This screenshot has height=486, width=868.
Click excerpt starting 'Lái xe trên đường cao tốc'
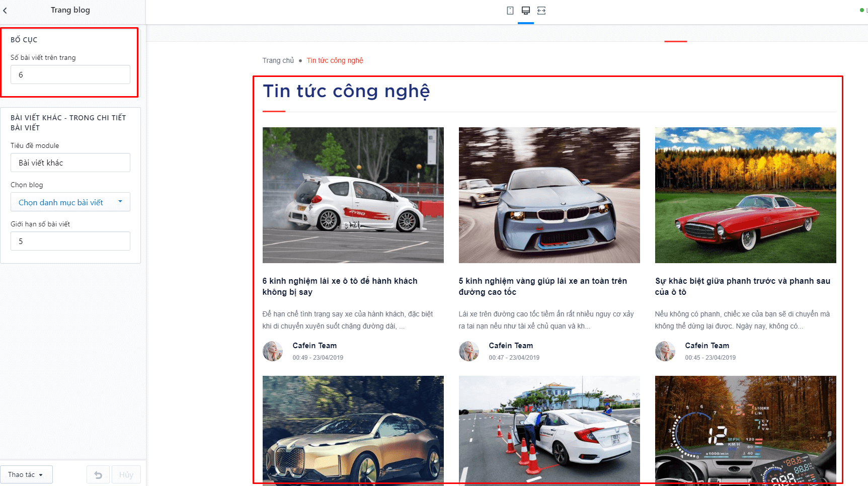pyautogui.click(x=546, y=320)
